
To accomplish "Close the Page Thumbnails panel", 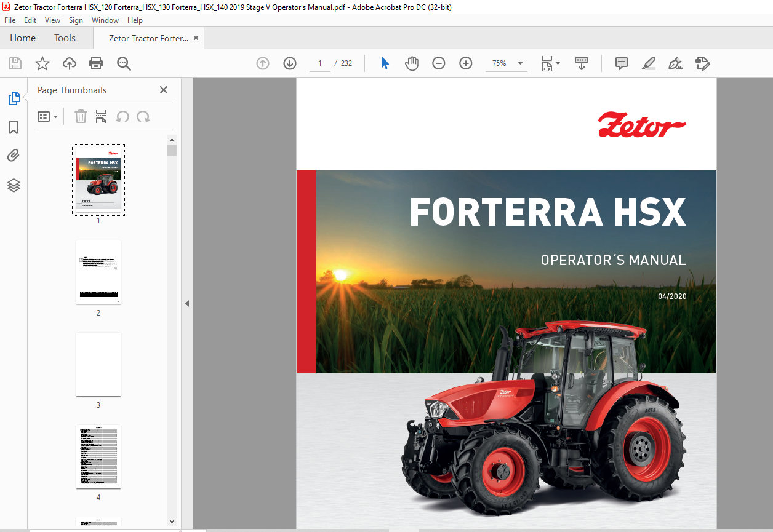I will pyautogui.click(x=164, y=90).
